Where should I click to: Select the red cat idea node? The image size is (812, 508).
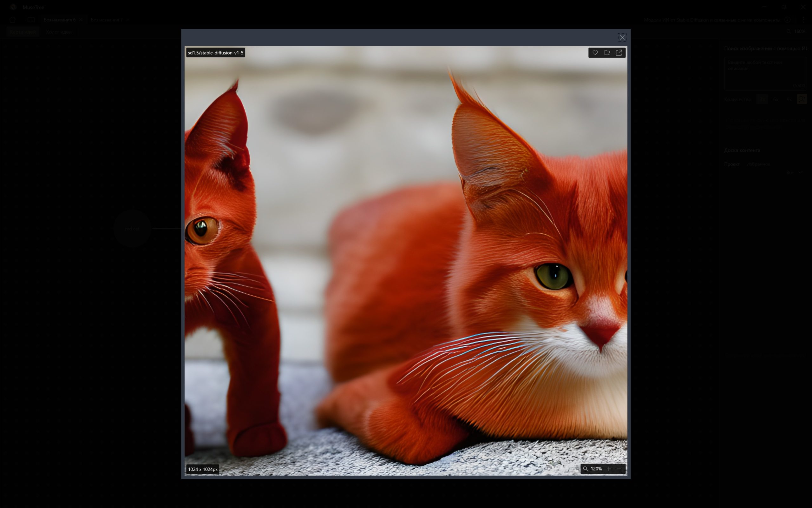(x=132, y=229)
